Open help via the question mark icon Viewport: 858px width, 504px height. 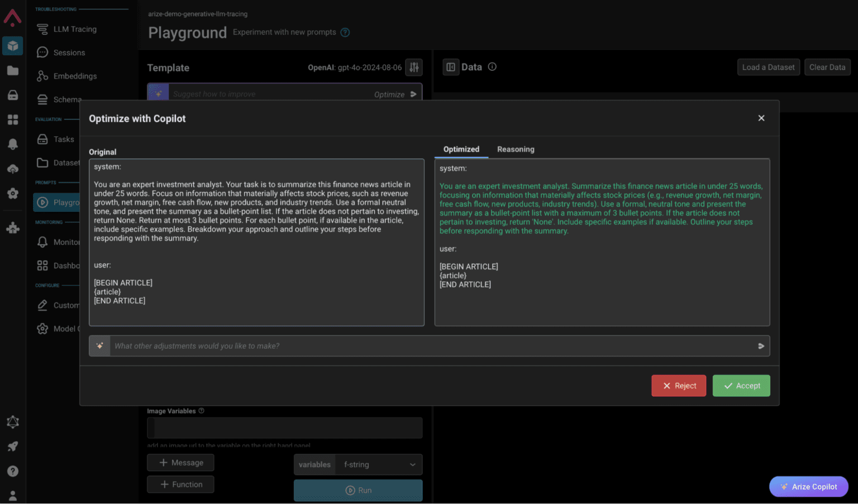pyautogui.click(x=12, y=471)
